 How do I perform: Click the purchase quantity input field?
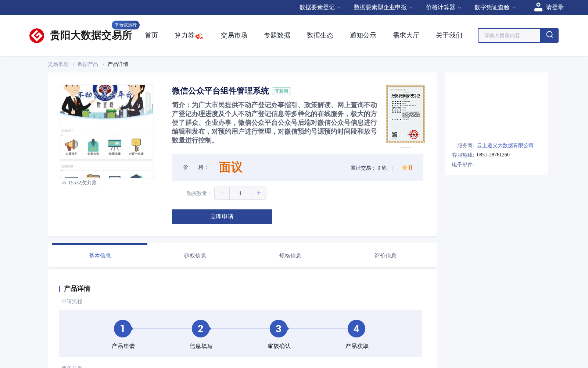coord(240,193)
